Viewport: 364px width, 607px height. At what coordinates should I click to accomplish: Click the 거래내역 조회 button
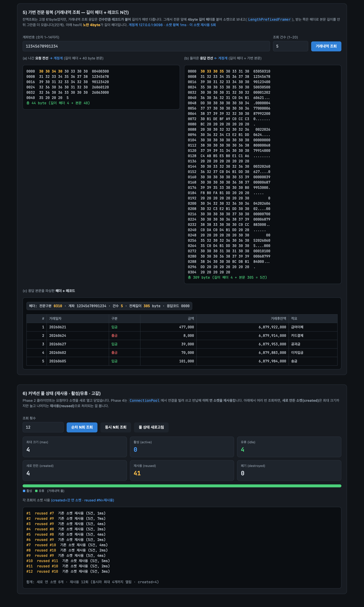[326, 46]
